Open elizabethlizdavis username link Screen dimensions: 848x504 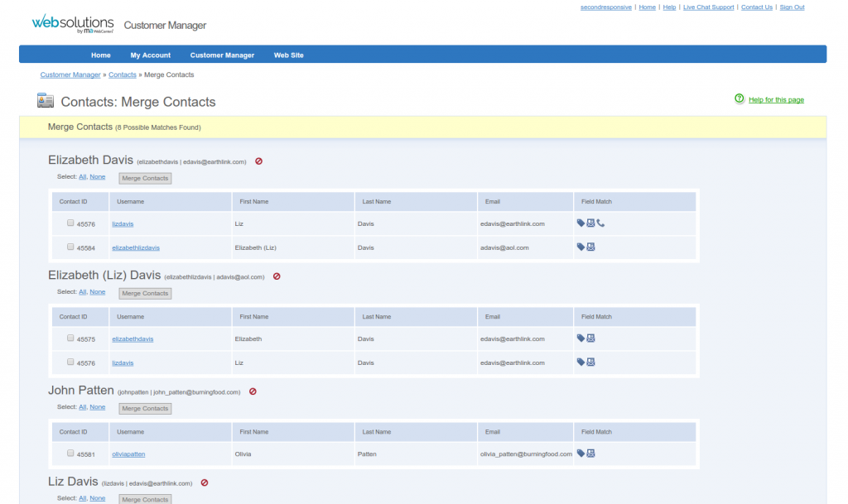pyautogui.click(x=136, y=247)
